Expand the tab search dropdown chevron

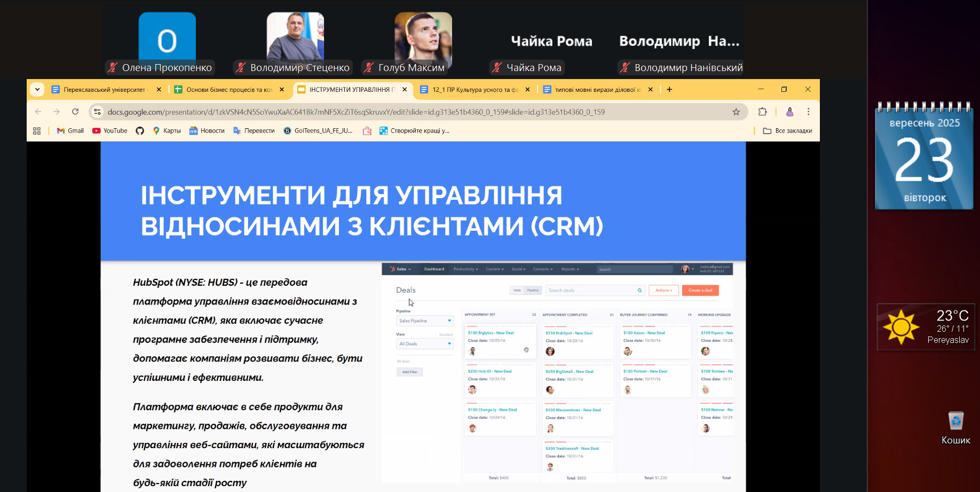(x=37, y=89)
